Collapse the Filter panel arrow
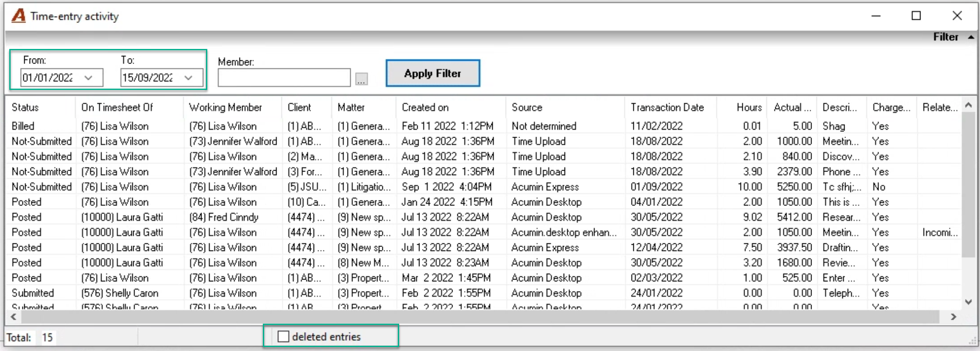 pos(971,37)
